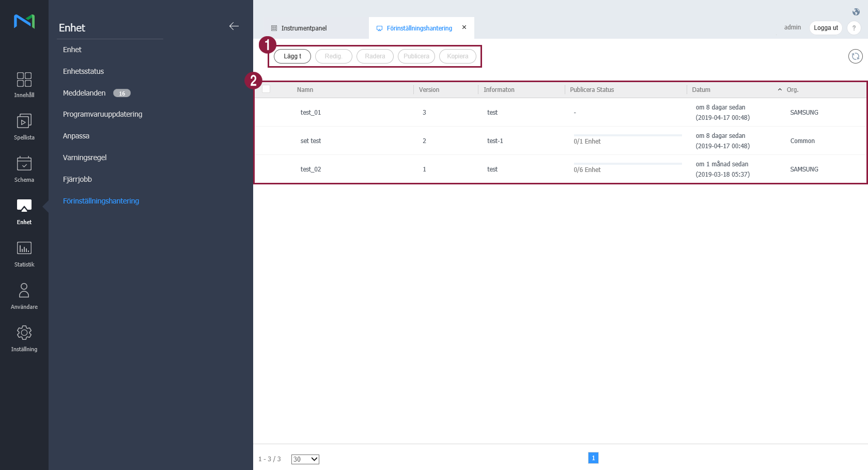The image size is (868, 470).
Task: Toggle the select-all checkbox in table header
Action: click(x=267, y=89)
